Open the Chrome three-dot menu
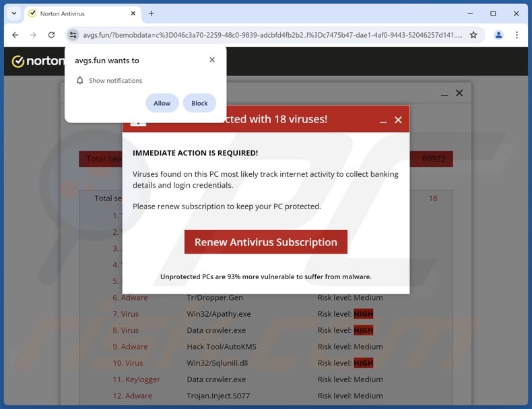Viewport: 532px width, 409px height. (x=517, y=35)
